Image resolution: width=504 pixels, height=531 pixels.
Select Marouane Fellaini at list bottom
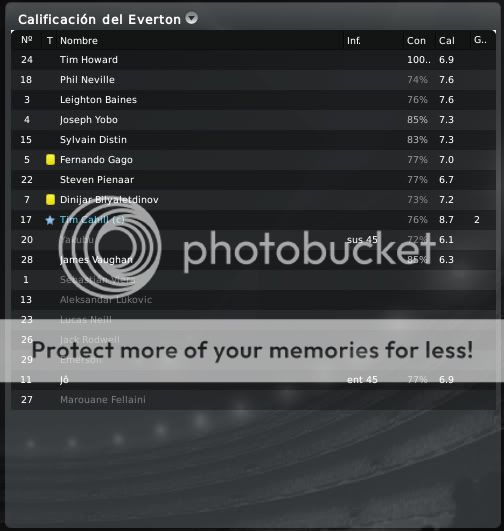[x=103, y=400]
